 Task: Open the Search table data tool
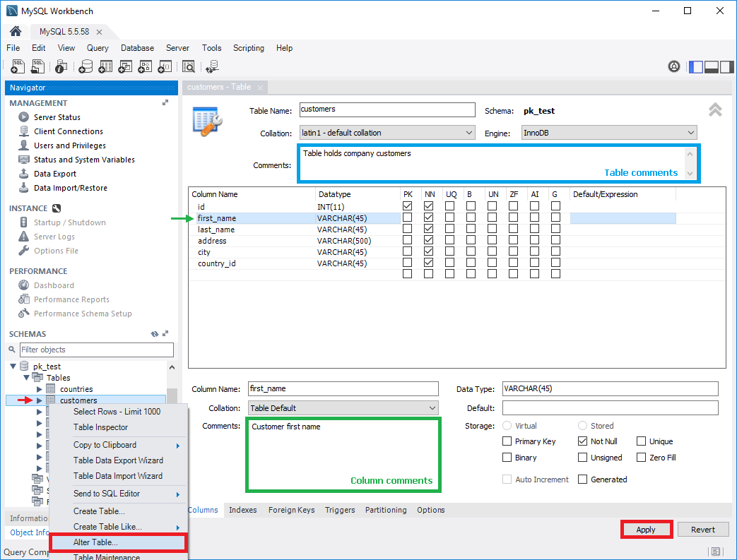click(x=189, y=66)
